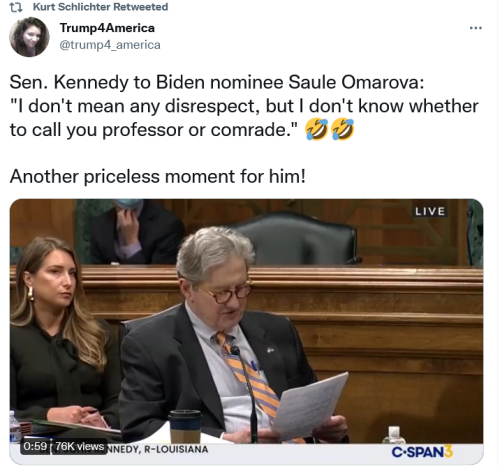Open Kurt Schlichter Retweeted link
500x466 pixels.
point(100,7)
